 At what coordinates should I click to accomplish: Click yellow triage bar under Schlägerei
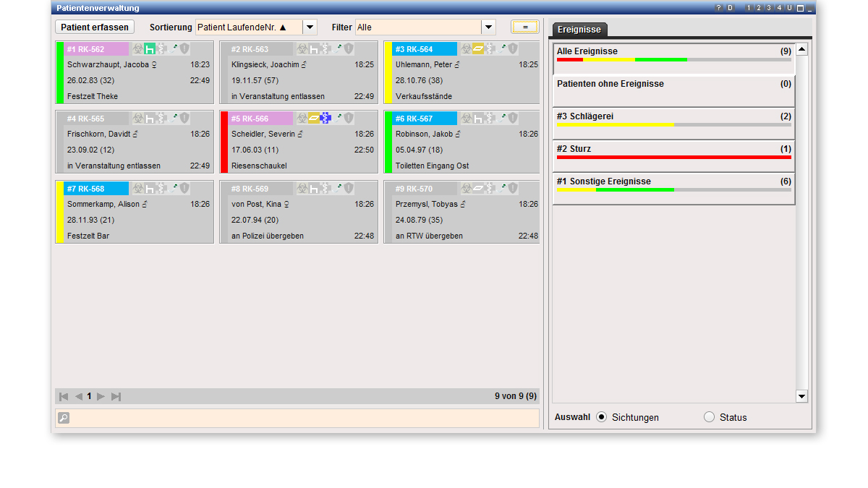615,124
